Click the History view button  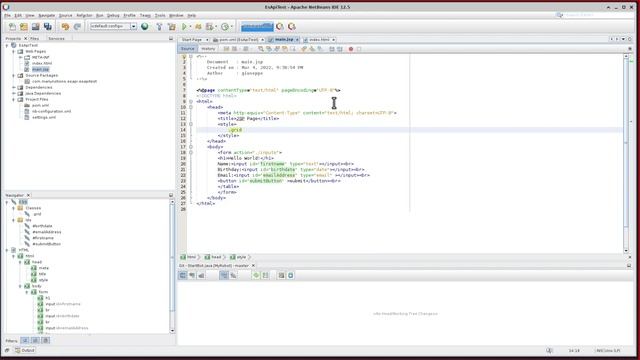pyautogui.click(x=208, y=49)
